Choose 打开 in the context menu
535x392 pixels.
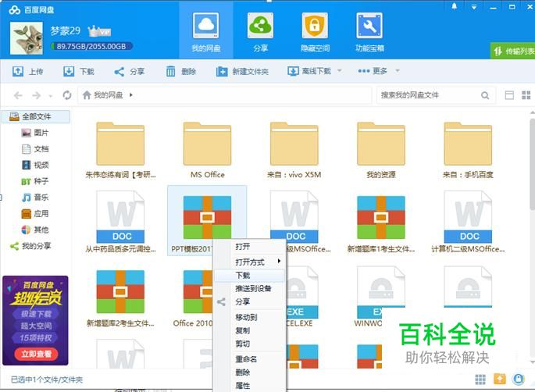point(249,247)
